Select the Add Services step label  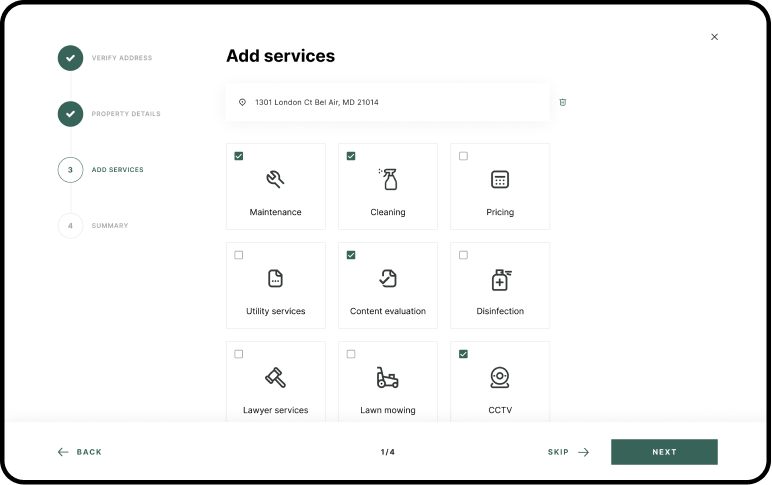pyautogui.click(x=118, y=170)
